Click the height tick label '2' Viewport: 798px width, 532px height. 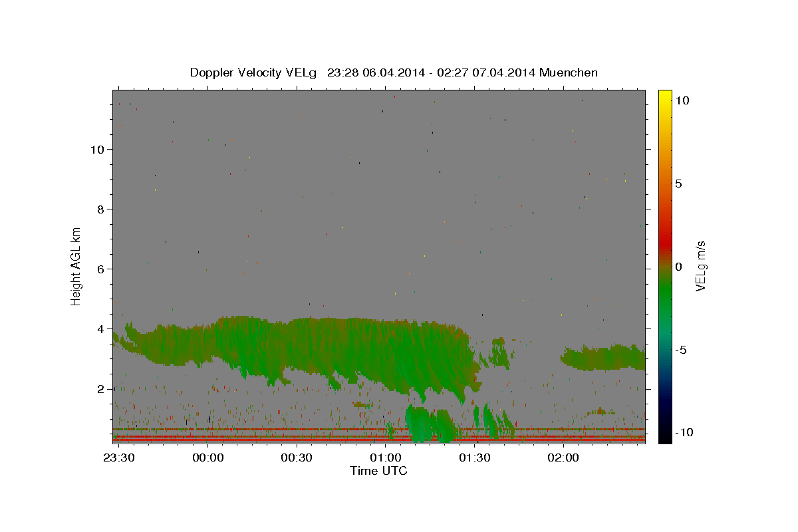101,388
